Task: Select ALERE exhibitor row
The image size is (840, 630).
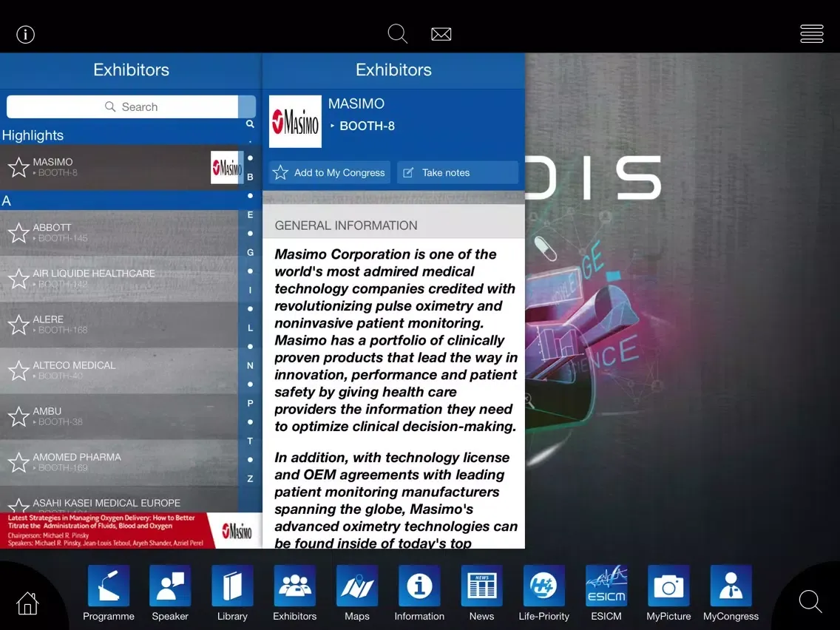Action: (x=119, y=325)
